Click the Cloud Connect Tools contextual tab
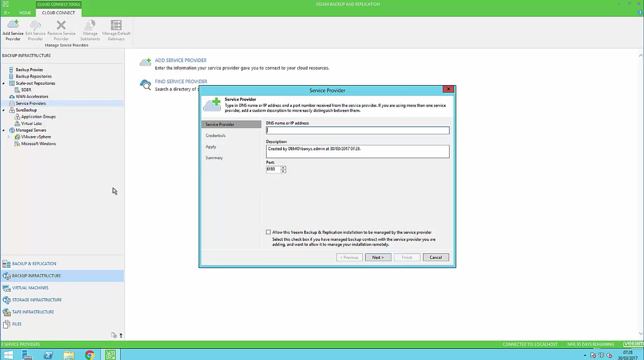Image resolution: width=644 pixels, height=360 pixels. 59,4
